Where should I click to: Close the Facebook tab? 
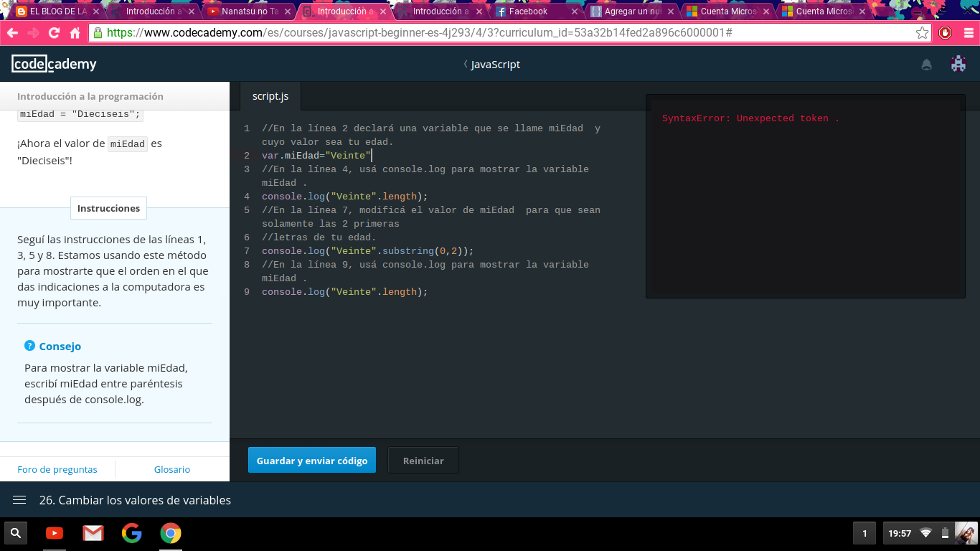[x=574, y=12]
